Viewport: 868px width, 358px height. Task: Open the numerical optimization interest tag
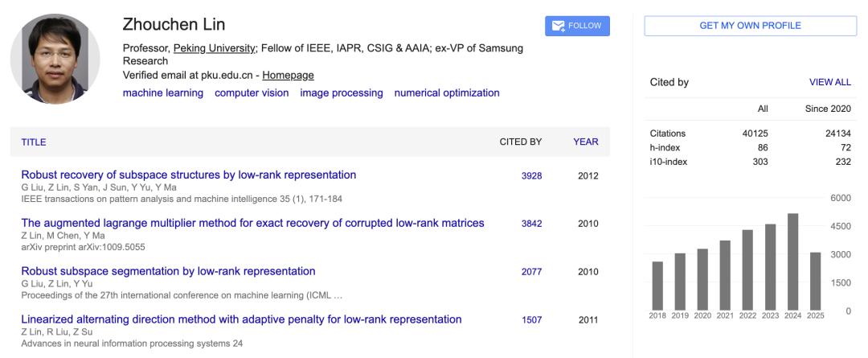tap(447, 93)
